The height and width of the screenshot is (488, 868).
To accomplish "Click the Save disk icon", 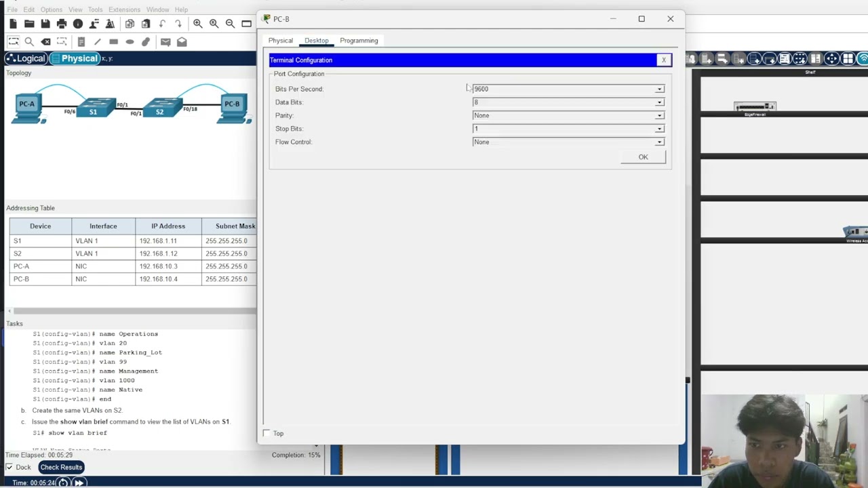I will pos(45,24).
